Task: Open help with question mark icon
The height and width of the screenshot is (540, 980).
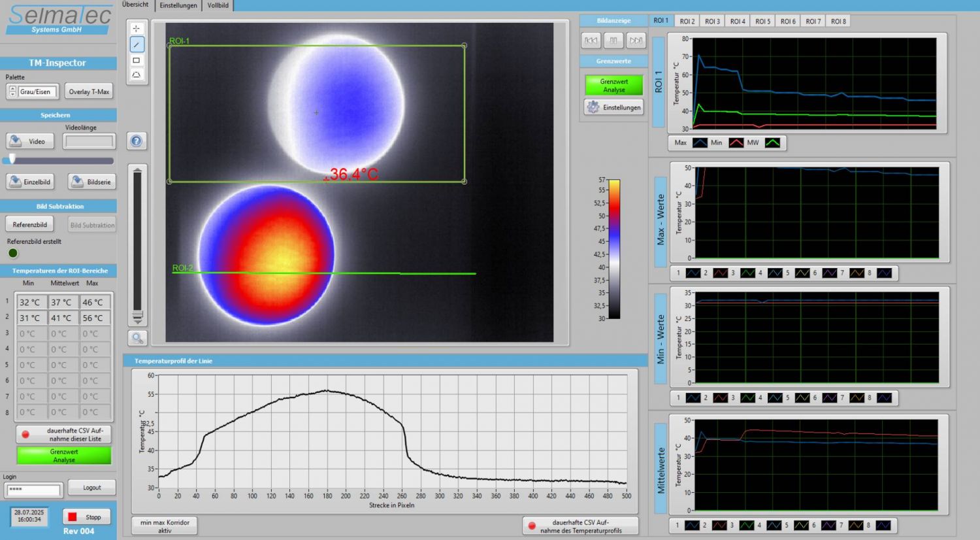Action: coord(137,141)
